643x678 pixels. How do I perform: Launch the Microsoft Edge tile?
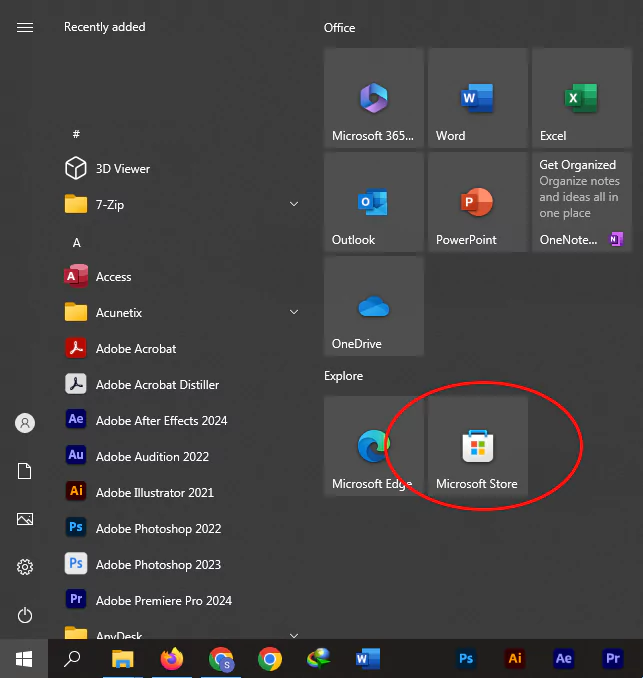373,446
